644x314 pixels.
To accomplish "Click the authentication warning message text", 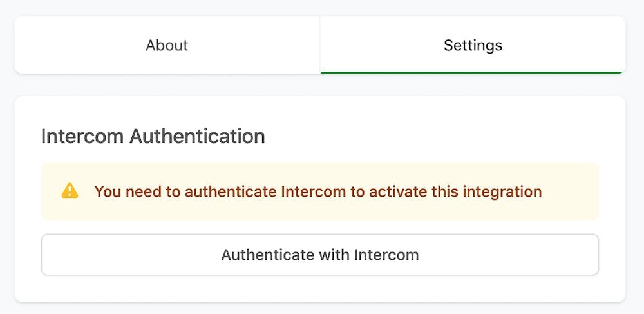I will pyautogui.click(x=317, y=191).
